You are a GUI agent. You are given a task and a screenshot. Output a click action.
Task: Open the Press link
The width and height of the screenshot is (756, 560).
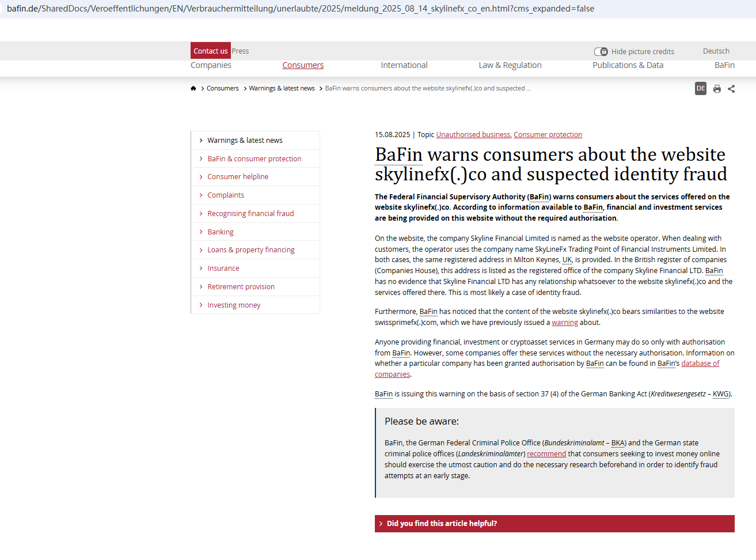click(240, 51)
